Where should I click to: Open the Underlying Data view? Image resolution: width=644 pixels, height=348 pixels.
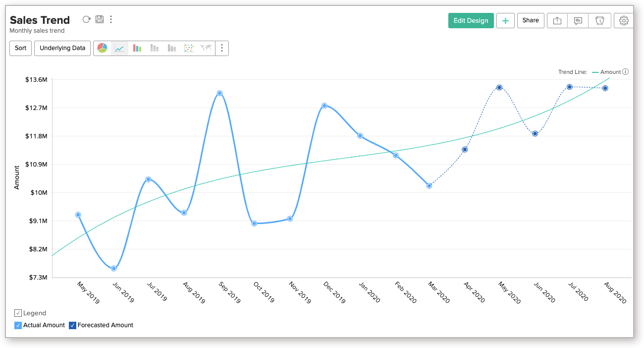click(62, 48)
